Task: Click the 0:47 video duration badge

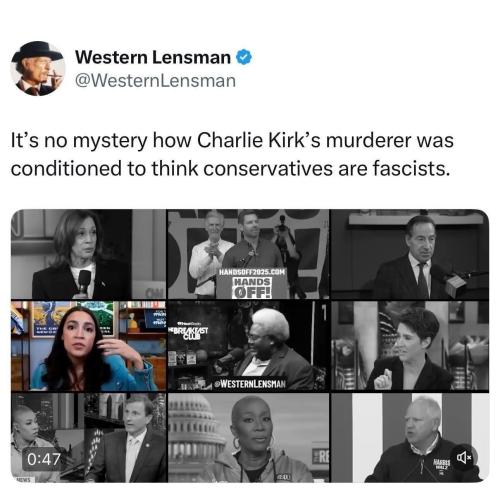Action: click(43, 459)
